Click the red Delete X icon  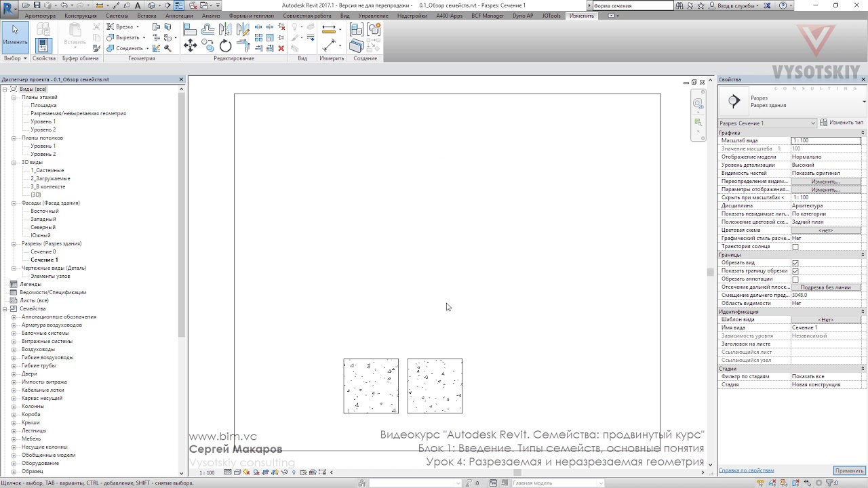point(281,48)
